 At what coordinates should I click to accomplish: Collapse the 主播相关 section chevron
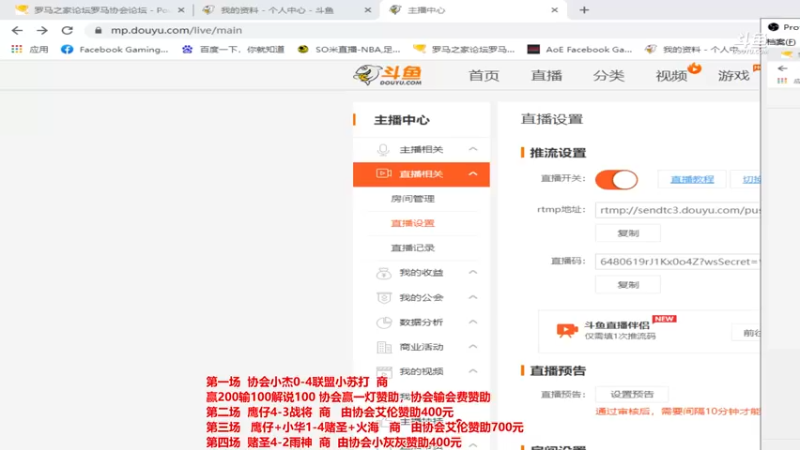[473, 149]
